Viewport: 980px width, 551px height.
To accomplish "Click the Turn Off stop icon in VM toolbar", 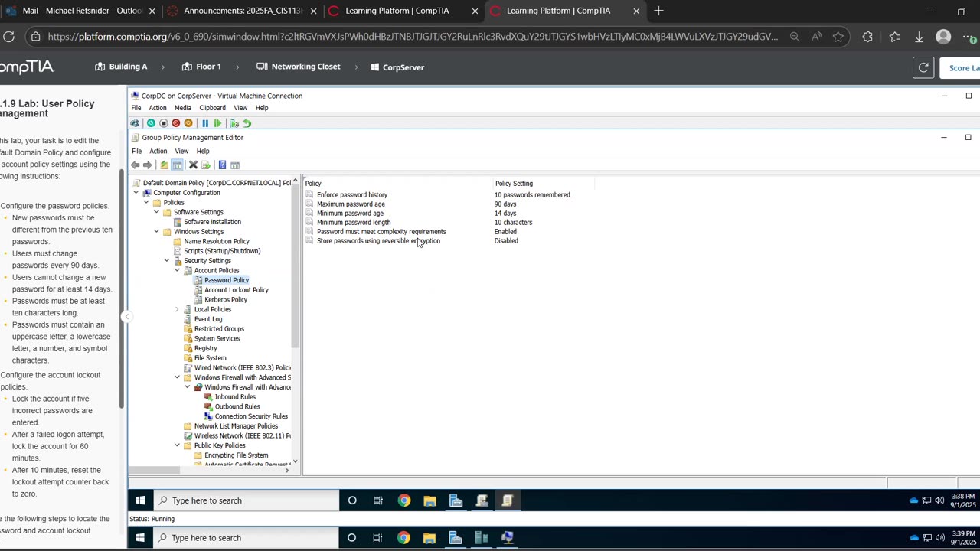I will (x=163, y=123).
